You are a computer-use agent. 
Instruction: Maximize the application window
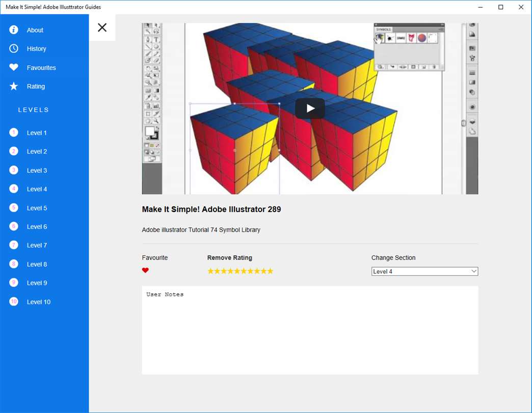click(501, 7)
